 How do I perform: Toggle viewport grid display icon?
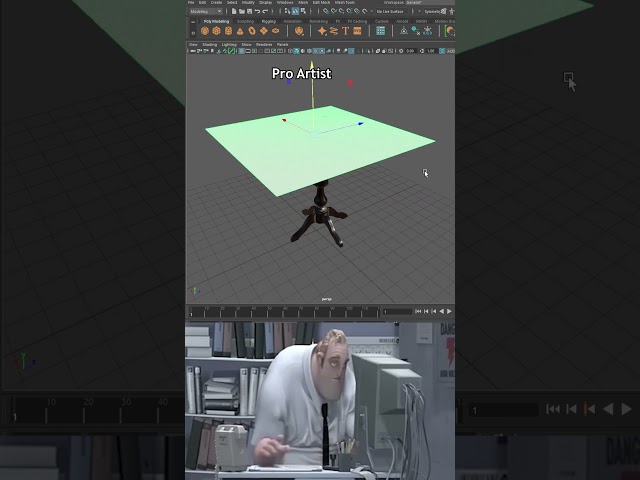coord(242,51)
